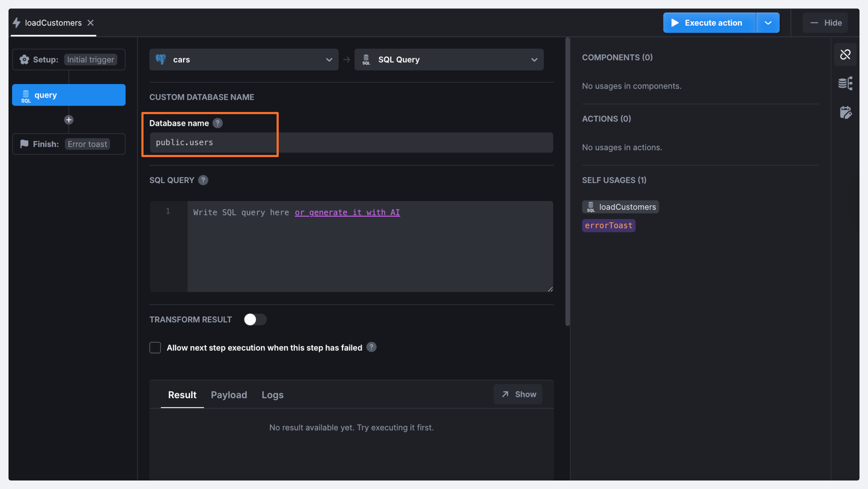The height and width of the screenshot is (489, 868).
Task: Click the SQL QUERY help question icon
Action: pyautogui.click(x=203, y=180)
